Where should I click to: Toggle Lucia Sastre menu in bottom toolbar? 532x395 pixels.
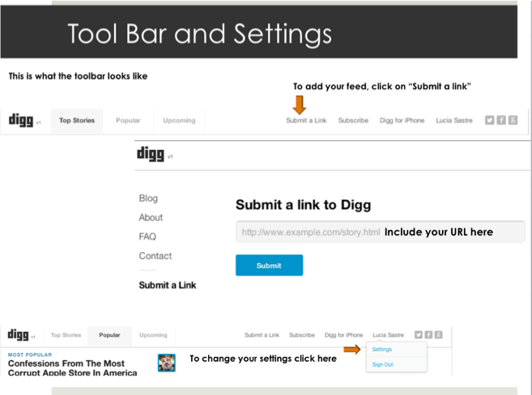coord(388,335)
